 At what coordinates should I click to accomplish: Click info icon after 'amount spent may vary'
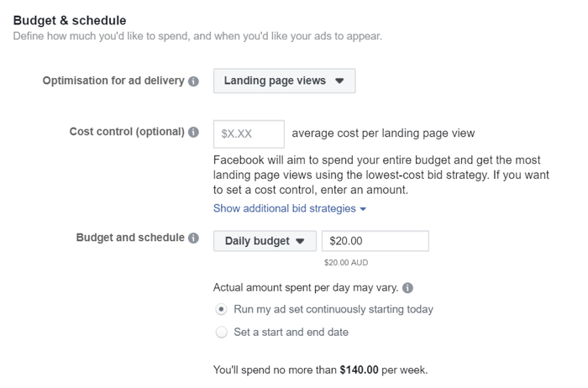pos(407,287)
